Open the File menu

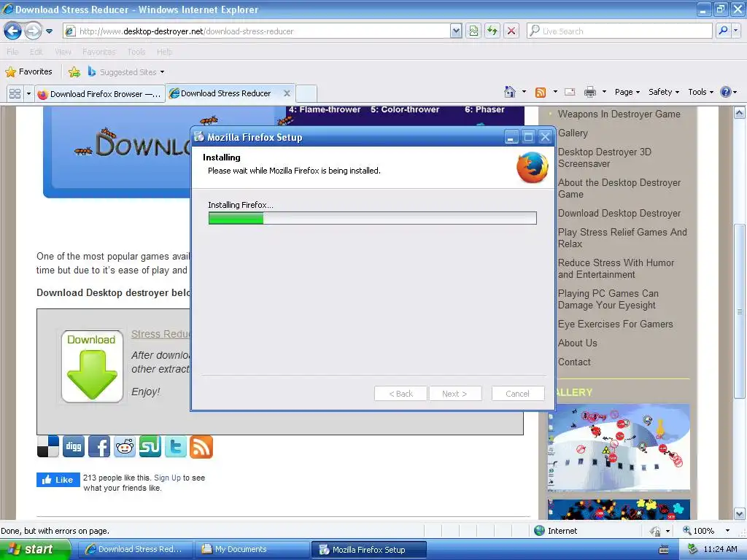[x=12, y=52]
